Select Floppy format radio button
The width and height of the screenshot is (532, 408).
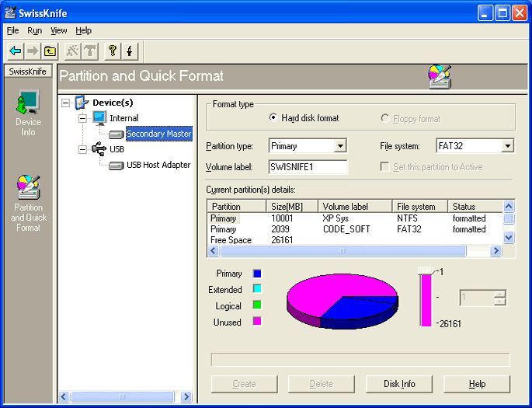(x=384, y=118)
